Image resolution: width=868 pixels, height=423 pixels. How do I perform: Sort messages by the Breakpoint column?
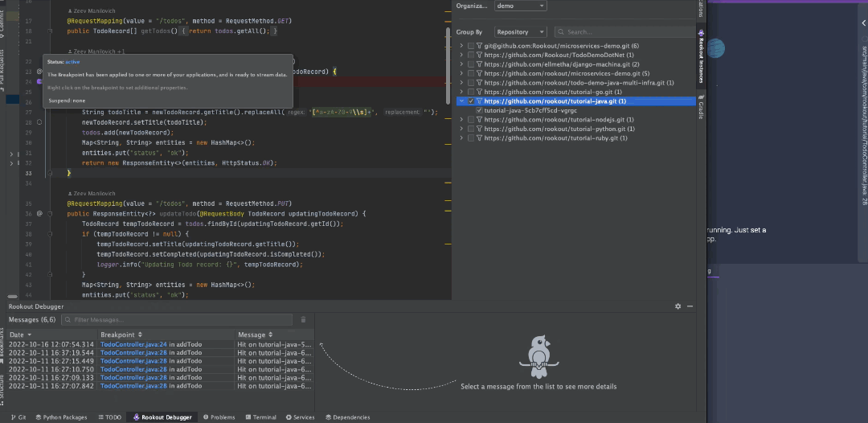tap(166, 335)
